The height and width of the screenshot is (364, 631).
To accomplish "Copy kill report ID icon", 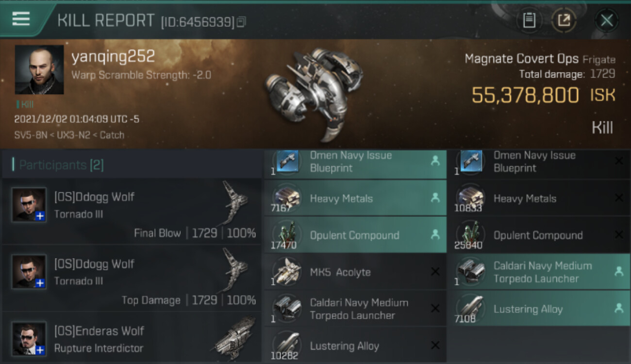I will 241,22.
